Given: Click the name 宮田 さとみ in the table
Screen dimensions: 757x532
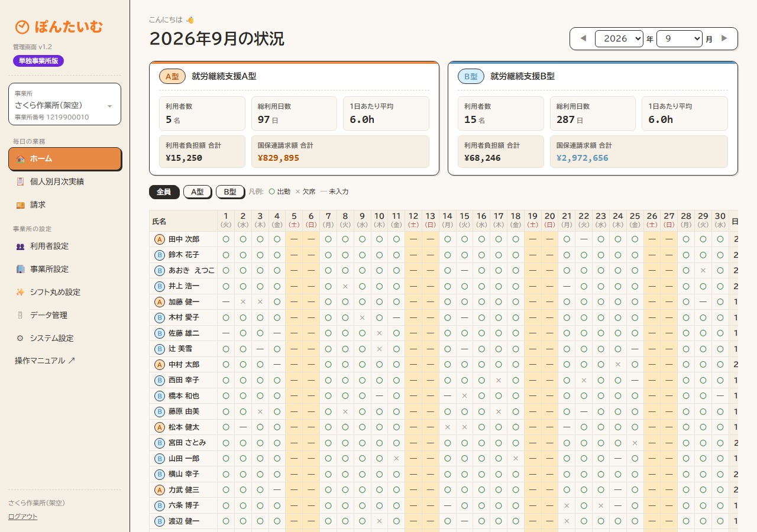Looking at the screenshot, I should [x=187, y=443].
